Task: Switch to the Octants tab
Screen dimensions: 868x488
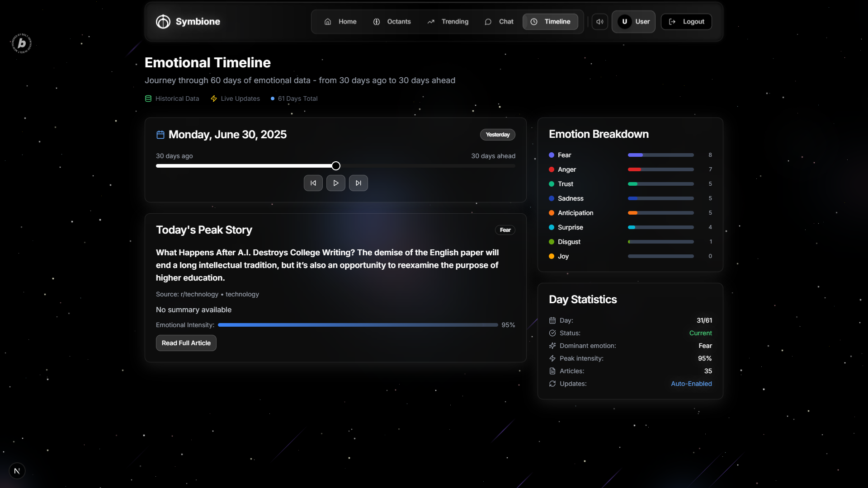Action: (392, 22)
